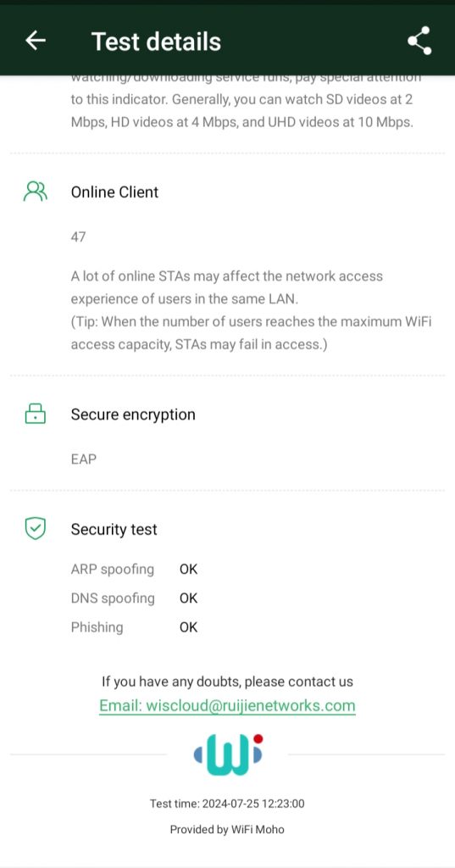
Task: Tap the online client count 47
Action: point(78,237)
